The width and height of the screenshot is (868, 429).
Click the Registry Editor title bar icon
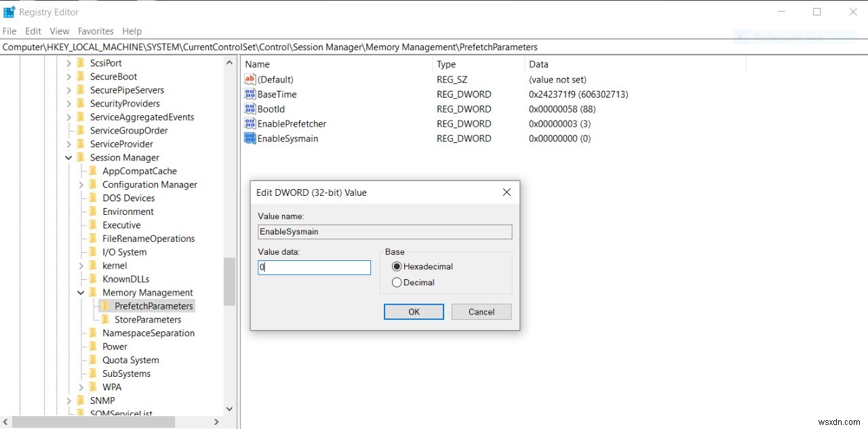[x=8, y=12]
